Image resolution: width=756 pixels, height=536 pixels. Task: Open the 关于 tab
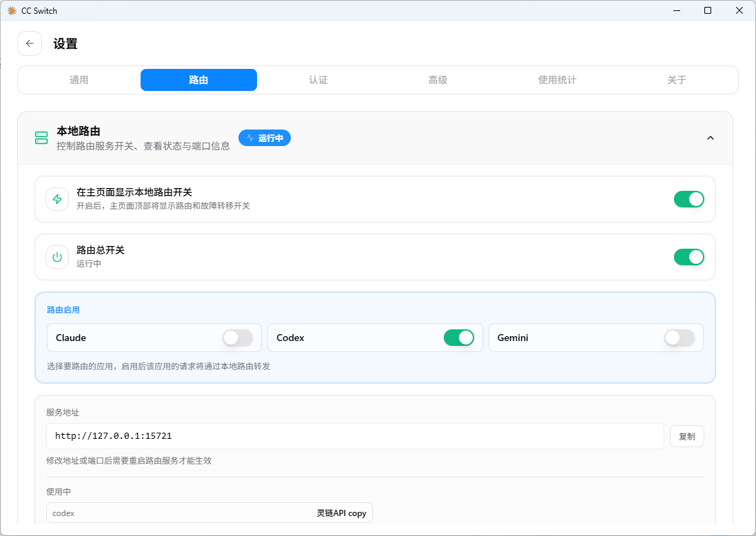tap(677, 80)
